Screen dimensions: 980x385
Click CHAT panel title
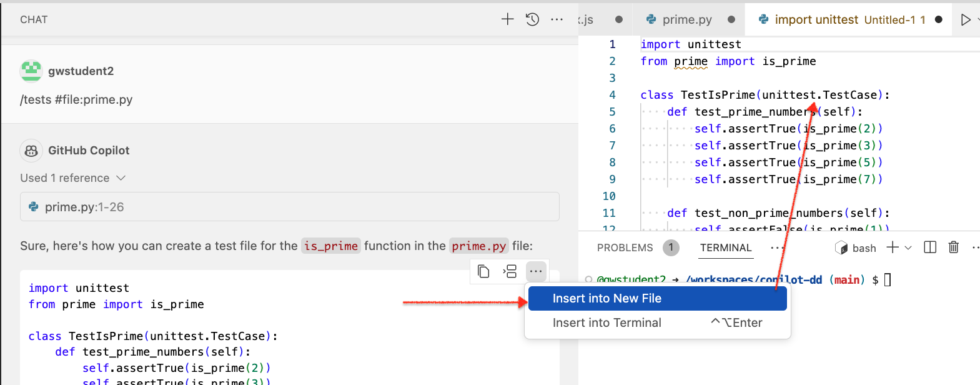[x=34, y=19]
